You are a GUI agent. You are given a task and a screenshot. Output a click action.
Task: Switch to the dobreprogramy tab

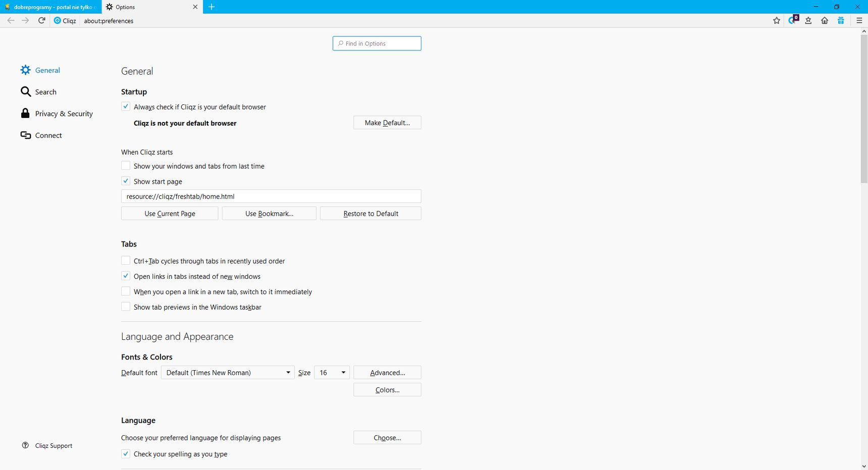point(50,7)
